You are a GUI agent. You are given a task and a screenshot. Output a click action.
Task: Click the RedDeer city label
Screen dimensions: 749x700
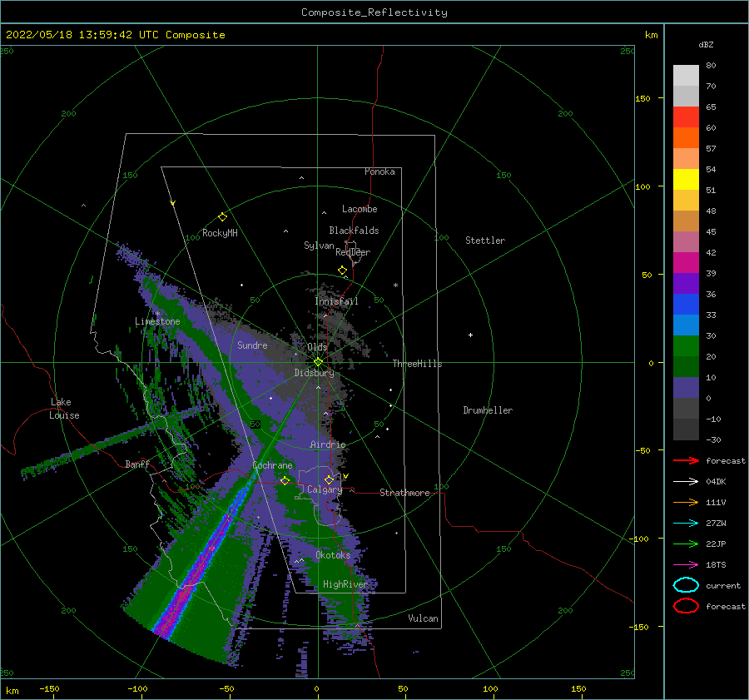click(x=353, y=252)
